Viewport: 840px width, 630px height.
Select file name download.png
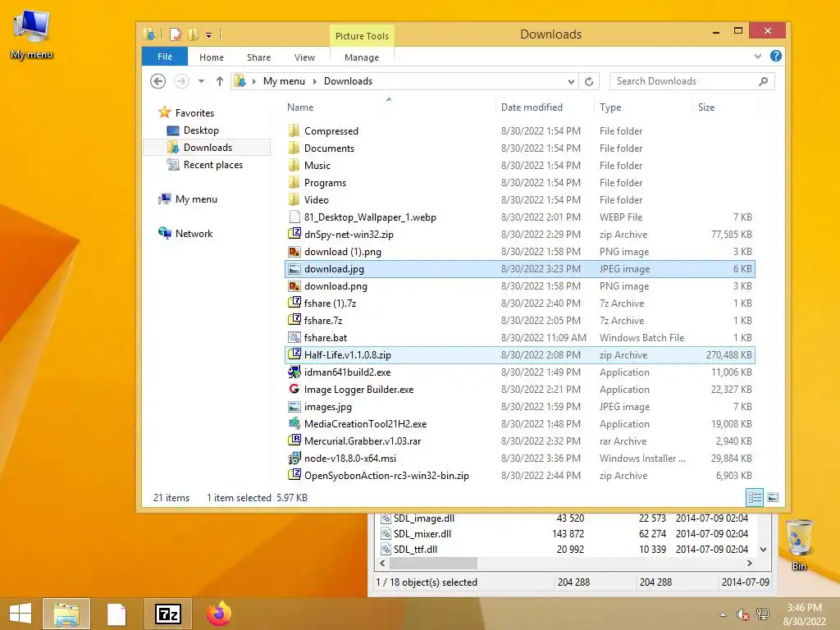click(x=336, y=286)
